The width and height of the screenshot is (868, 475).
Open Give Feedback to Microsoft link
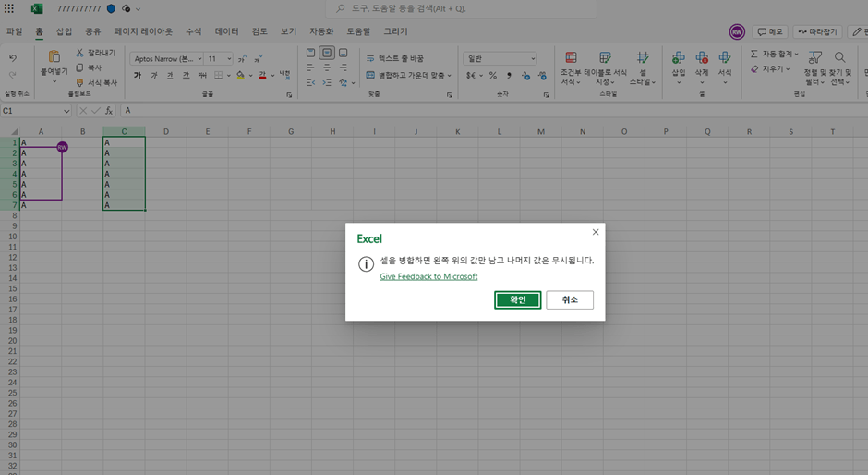click(x=428, y=276)
